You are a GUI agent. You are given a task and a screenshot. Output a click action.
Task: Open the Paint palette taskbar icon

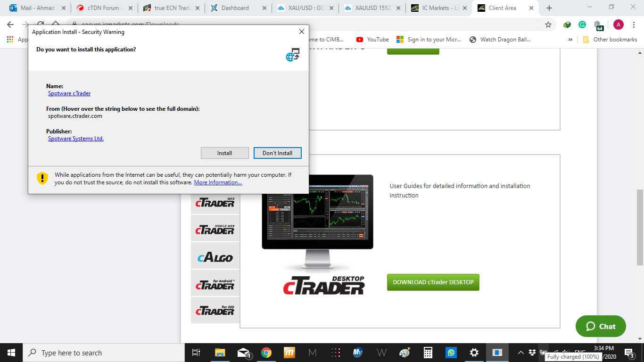click(x=405, y=353)
